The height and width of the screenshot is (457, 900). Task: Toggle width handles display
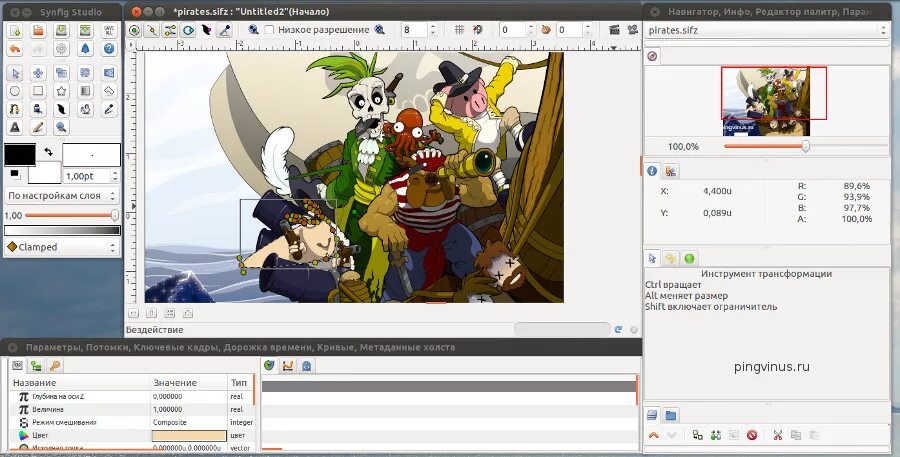pyautogui.click(x=206, y=30)
